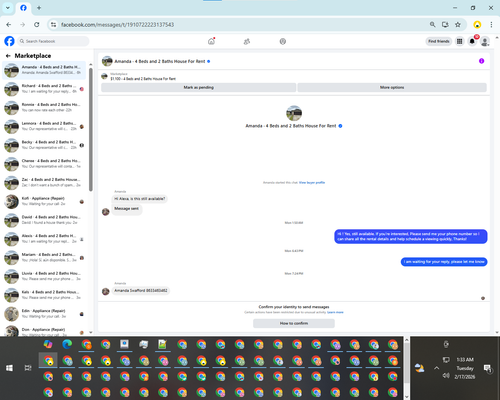Open the notifications bell
Image resolution: width=500 pixels, height=400 pixels.
point(472,41)
